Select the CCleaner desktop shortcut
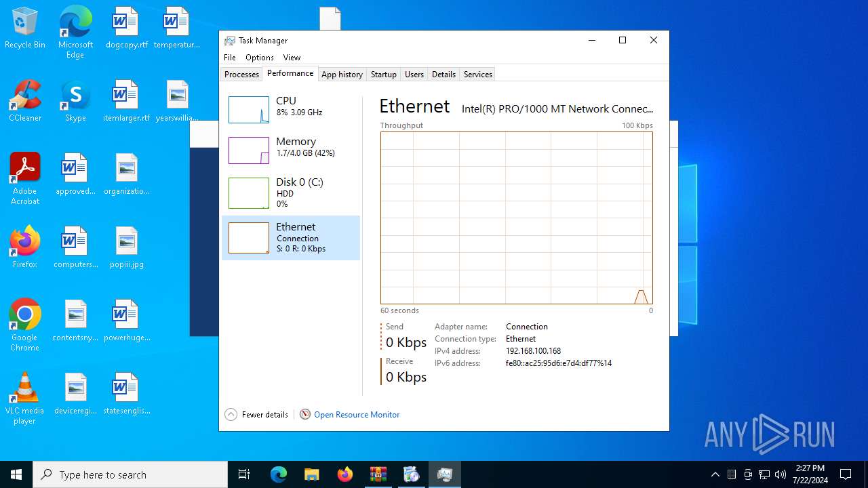Viewport: 868px width, 488px height. point(25,102)
